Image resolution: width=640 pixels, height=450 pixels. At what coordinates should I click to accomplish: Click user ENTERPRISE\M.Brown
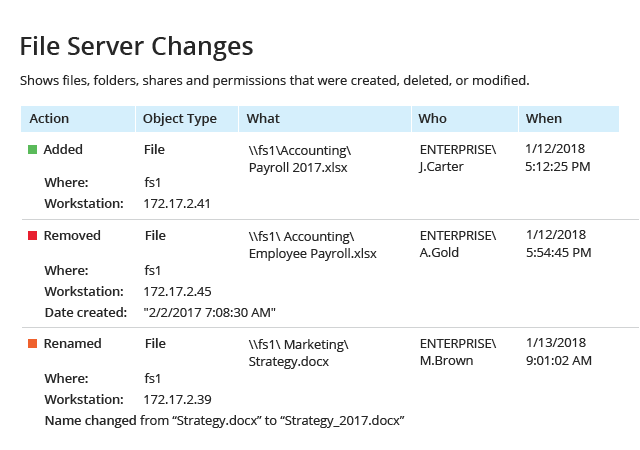point(457,352)
